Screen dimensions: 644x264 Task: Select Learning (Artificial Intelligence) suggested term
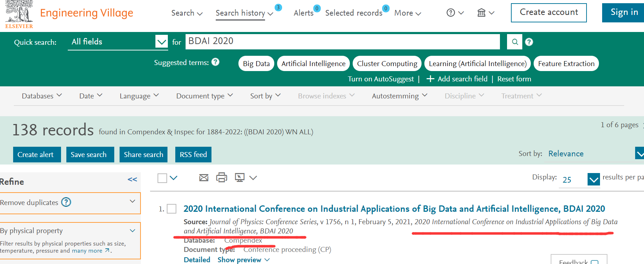click(478, 64)
